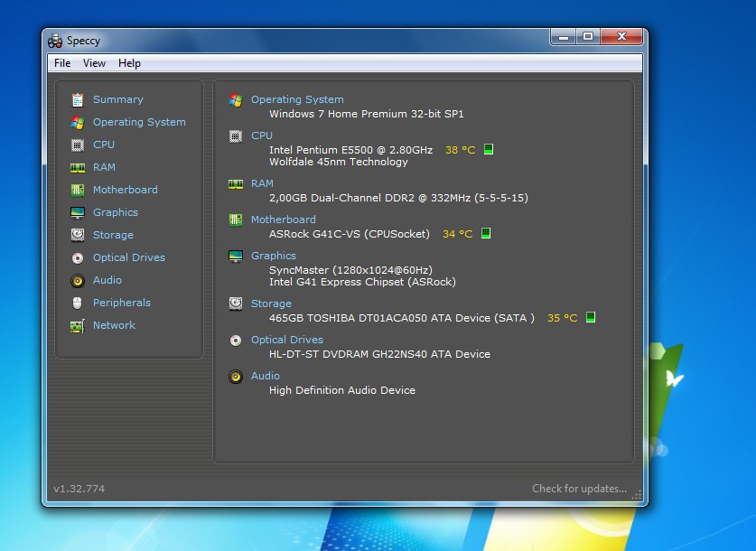Click the speaker icon beside Audio heading in summary
Image resolution: width=756 pixels, height=551 pixels.
point(235,377)
